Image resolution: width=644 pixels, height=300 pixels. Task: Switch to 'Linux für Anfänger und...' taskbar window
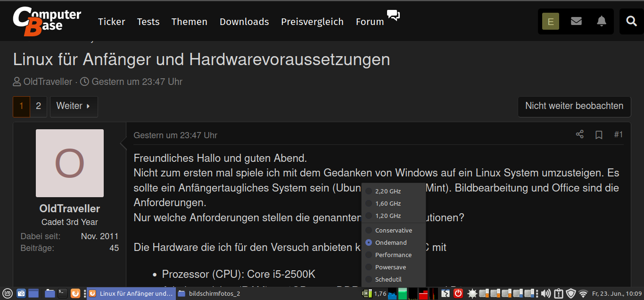coord(131,293)
